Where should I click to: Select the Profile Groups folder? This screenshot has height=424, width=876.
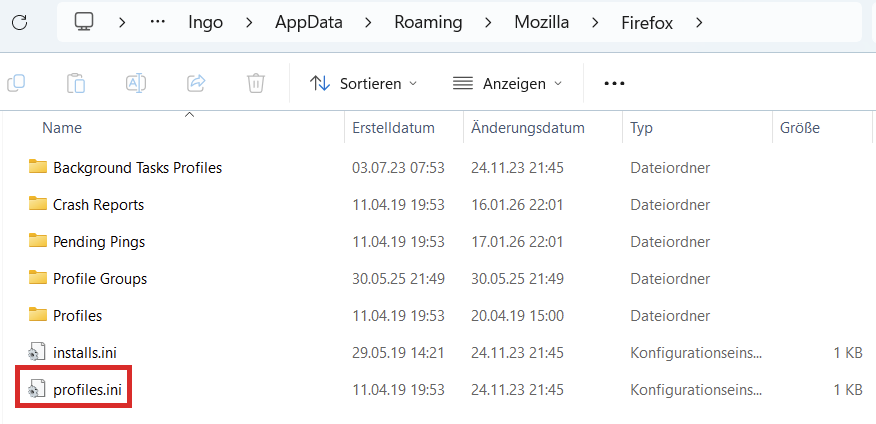point(100,278)
